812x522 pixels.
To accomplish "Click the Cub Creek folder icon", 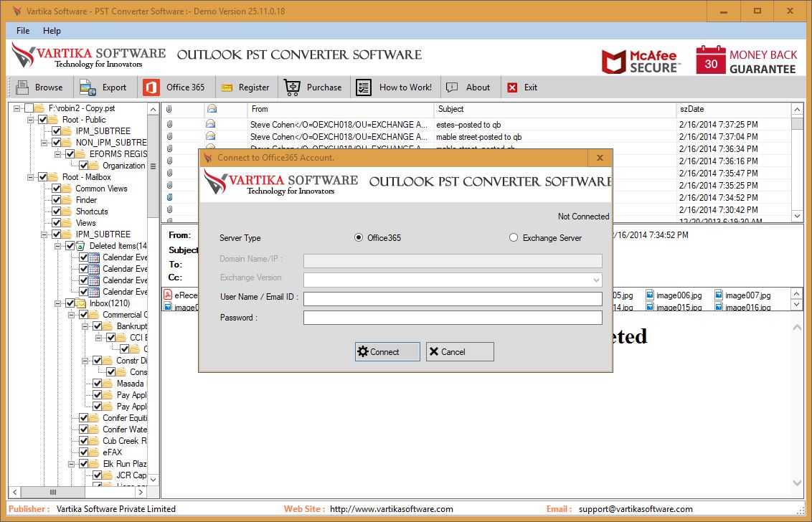I will tap(94, 441).
